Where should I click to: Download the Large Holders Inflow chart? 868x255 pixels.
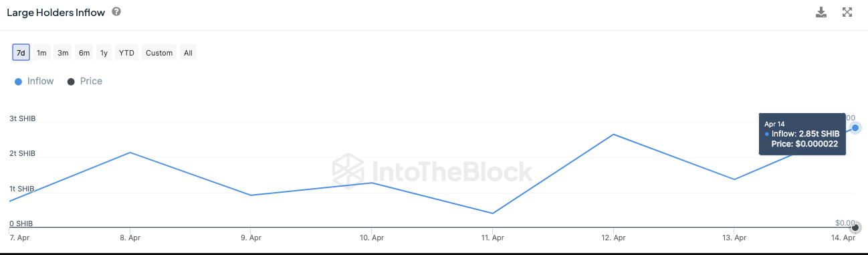[821, 12]
